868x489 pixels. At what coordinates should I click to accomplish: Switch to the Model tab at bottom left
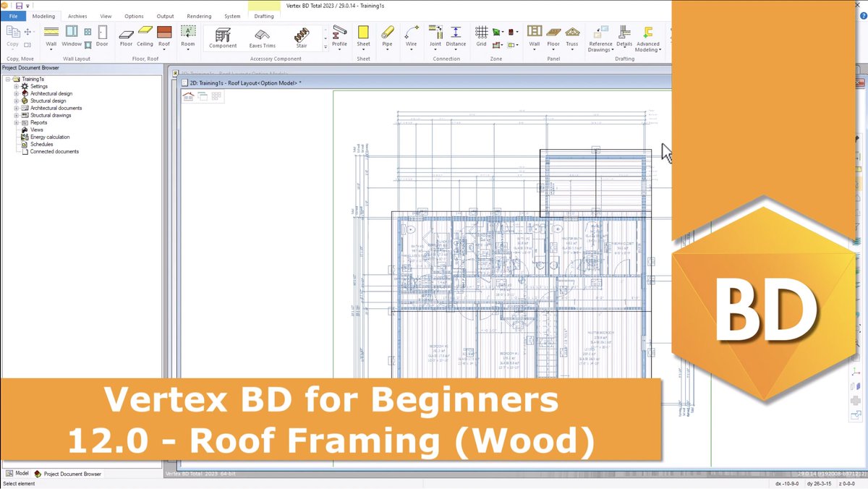(17, 474)
